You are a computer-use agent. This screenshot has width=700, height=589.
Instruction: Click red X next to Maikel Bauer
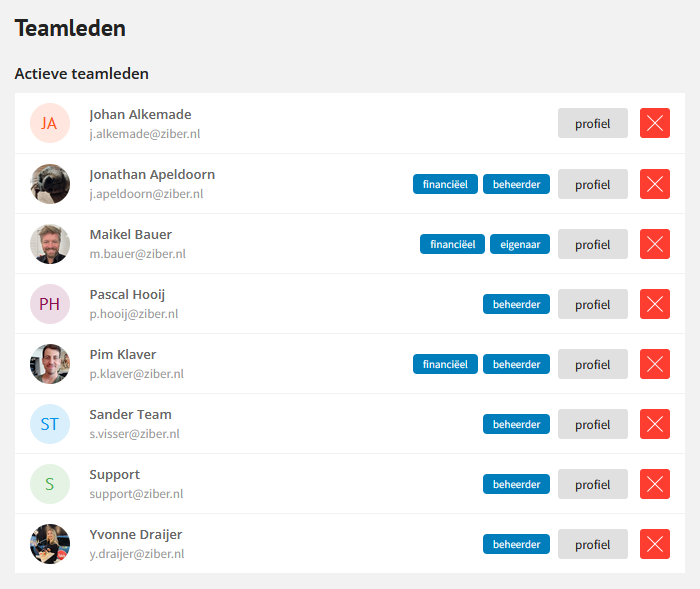[x=654, y=244]
